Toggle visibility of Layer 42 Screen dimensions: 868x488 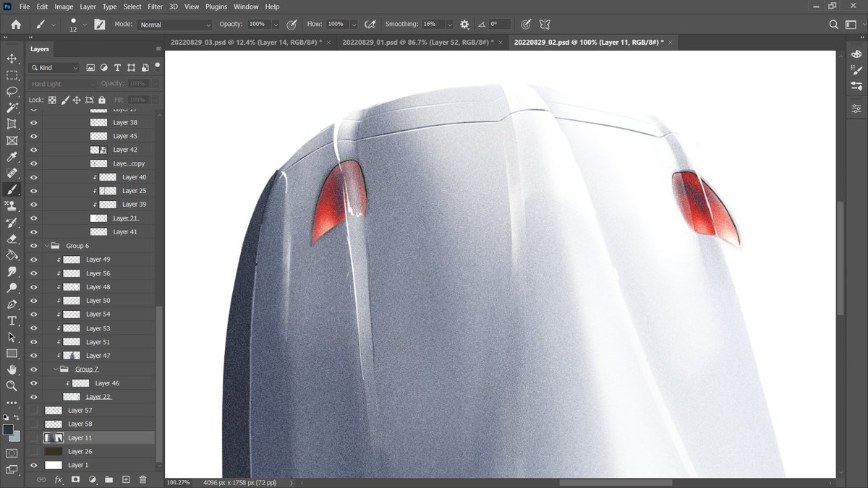tap(33, 150)
